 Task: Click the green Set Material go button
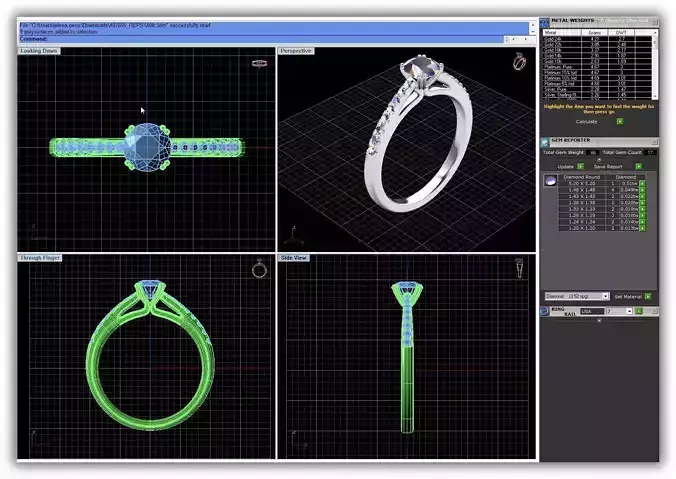pyautogui.click(x=648, y=296)
